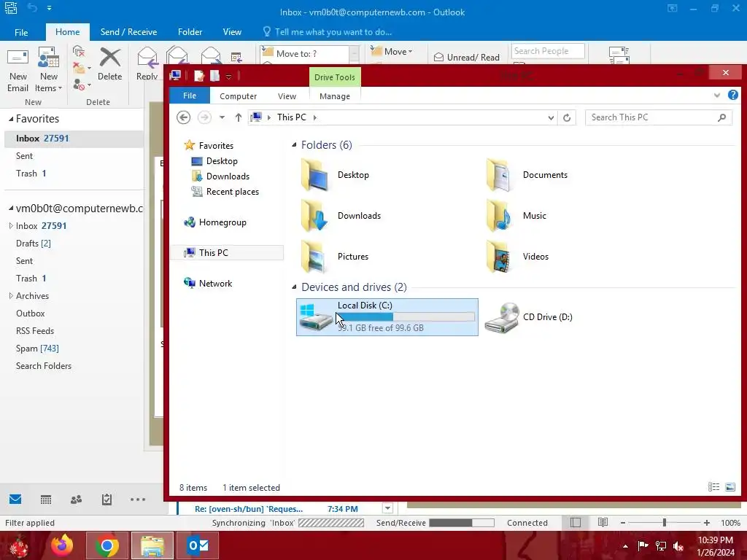Click Unread/ Read in Outlook ribbon
Viewport: 747px width, 560px height.
[x=466, y=57]
